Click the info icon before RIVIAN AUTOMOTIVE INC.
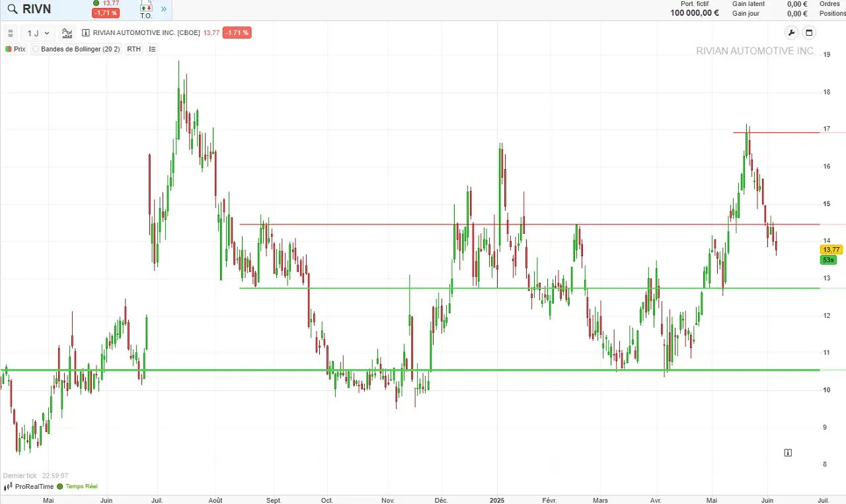This screenshot has width=846, height=504. click(86, 32)
